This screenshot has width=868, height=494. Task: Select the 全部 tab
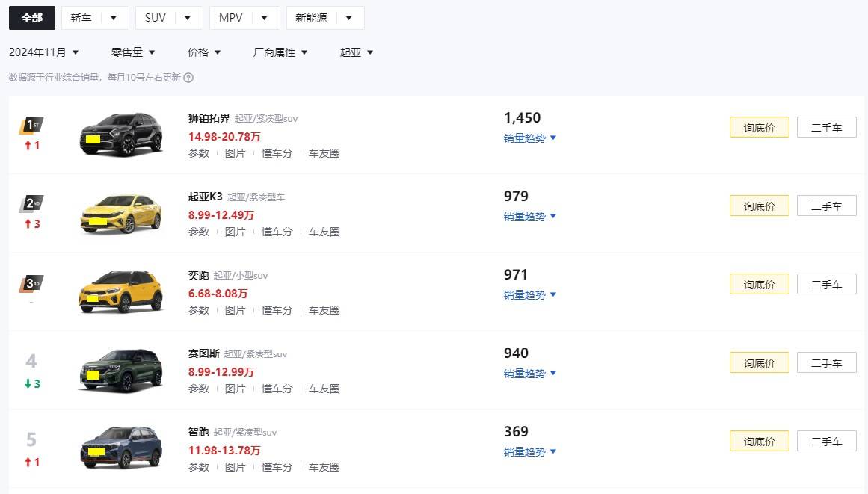(32, 18)
